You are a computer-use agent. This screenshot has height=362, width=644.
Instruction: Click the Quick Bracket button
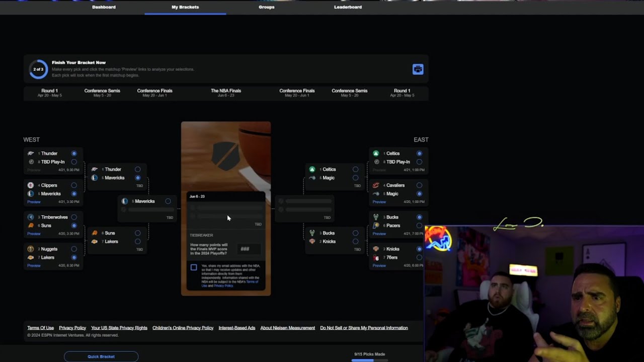coord(101,356)
